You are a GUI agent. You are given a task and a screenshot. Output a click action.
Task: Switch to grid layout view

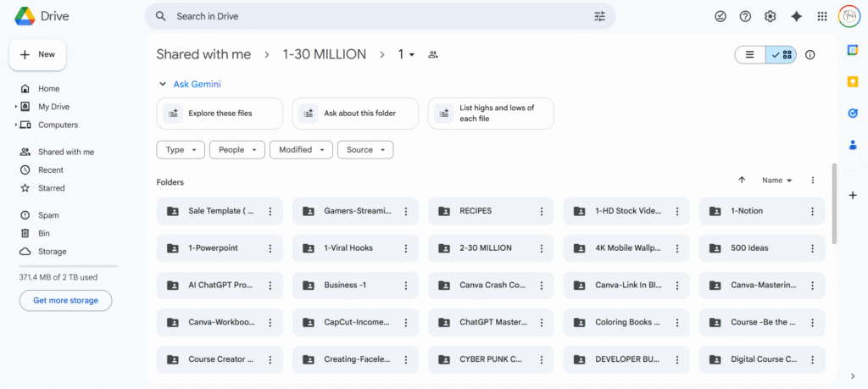(x=782, y=55)
